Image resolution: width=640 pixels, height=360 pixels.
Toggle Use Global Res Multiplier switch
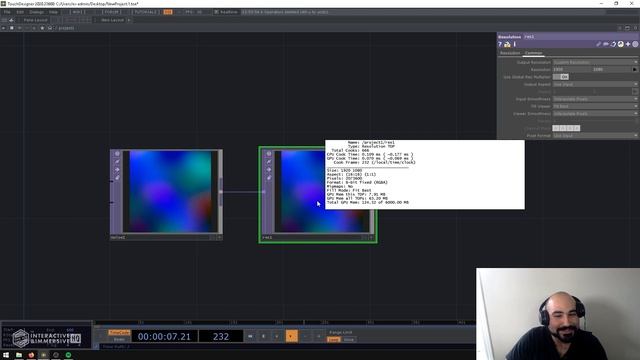click(x=560, y=77)
